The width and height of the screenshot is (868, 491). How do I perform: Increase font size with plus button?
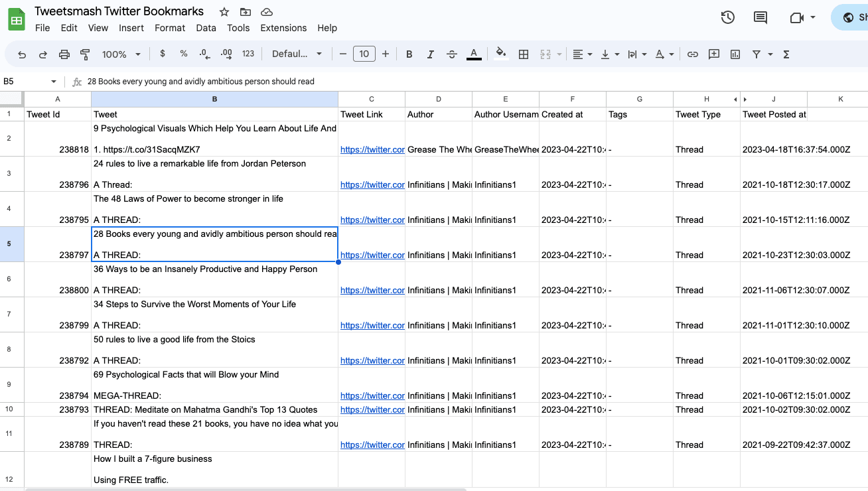[386, 54]
